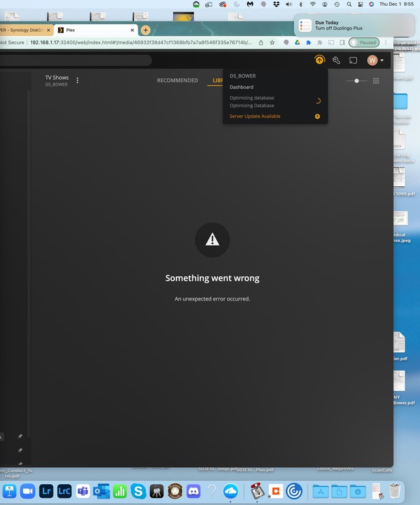
Task: Open Keynote from the Dock
Action: 9,491
